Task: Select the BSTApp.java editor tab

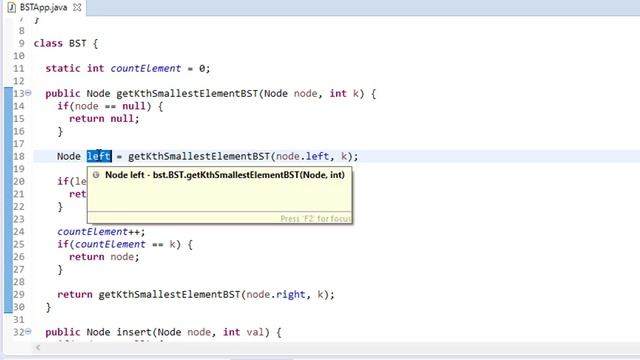Action: (44, 7)
